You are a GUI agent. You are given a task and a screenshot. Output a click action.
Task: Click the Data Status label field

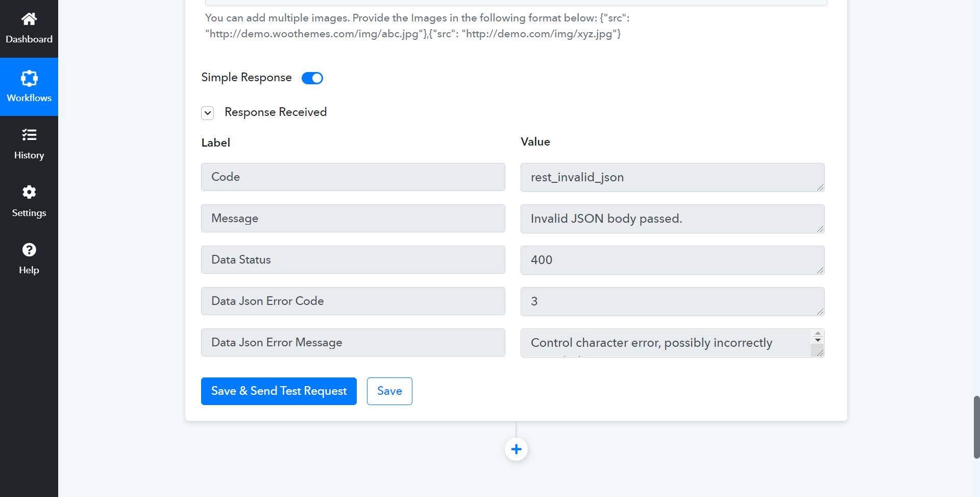(x=353, y=259)
